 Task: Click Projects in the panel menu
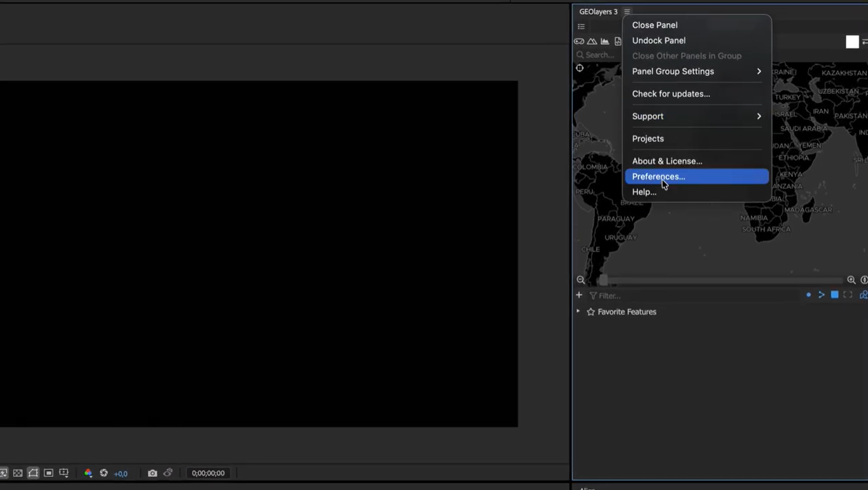click(648, 138)
